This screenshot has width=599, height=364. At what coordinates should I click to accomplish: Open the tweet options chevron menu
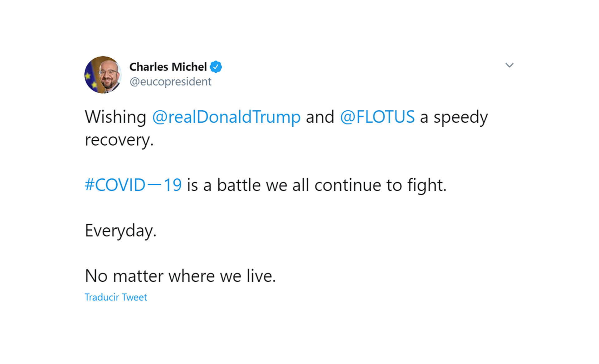[x=509, y=65]
